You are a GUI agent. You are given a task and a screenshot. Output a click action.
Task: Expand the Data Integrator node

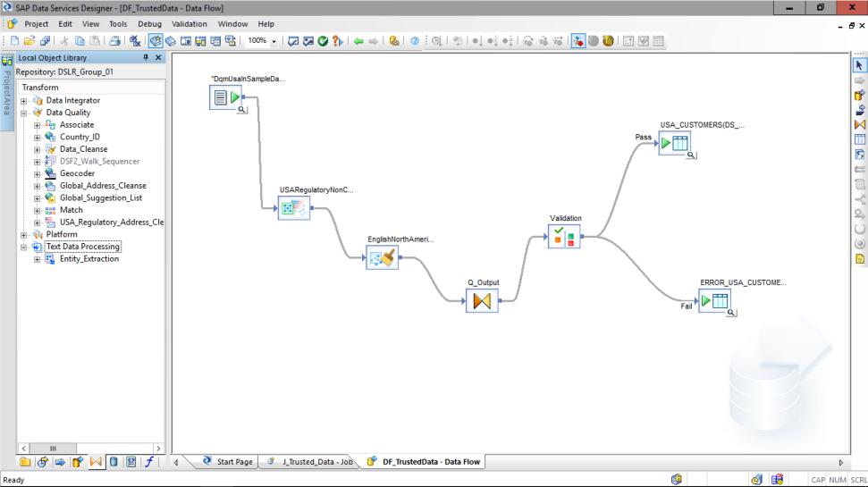tap(24, 101)
